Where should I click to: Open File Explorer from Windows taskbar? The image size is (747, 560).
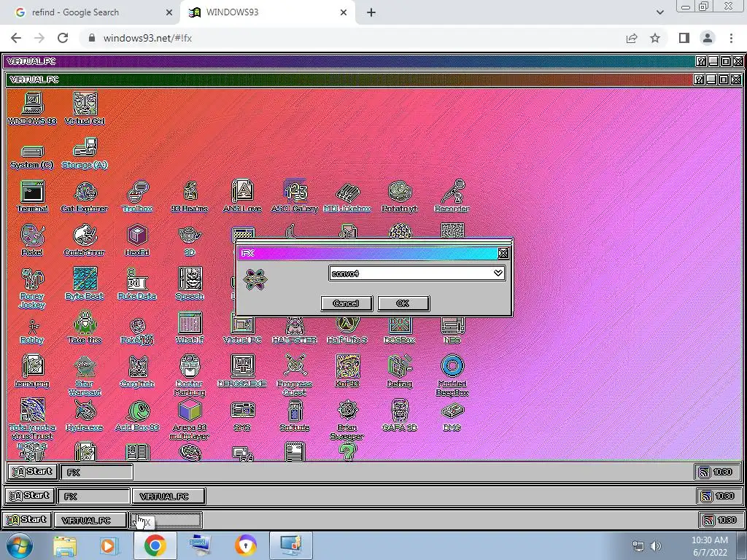pos(65,545)
